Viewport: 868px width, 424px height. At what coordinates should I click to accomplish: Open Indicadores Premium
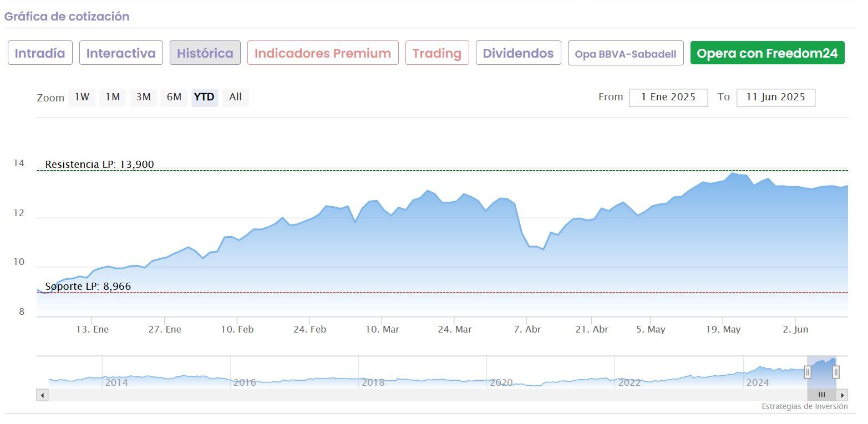click(x=323, y=53)
